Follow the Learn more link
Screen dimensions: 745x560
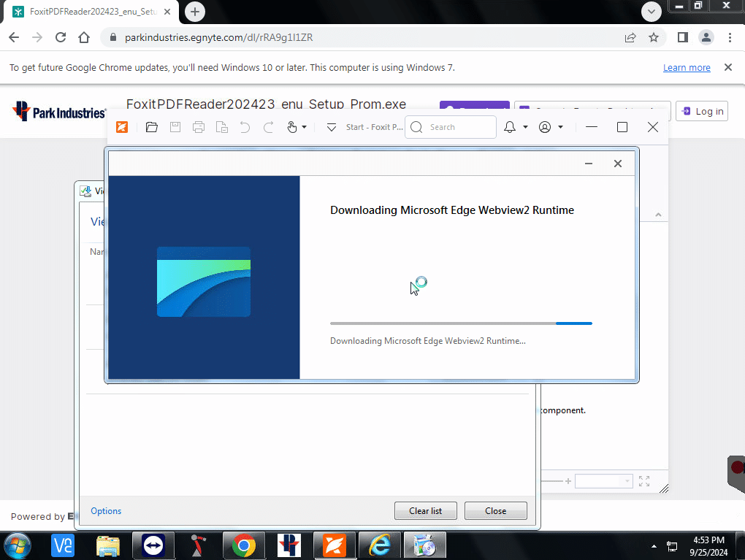pos(687,68)
